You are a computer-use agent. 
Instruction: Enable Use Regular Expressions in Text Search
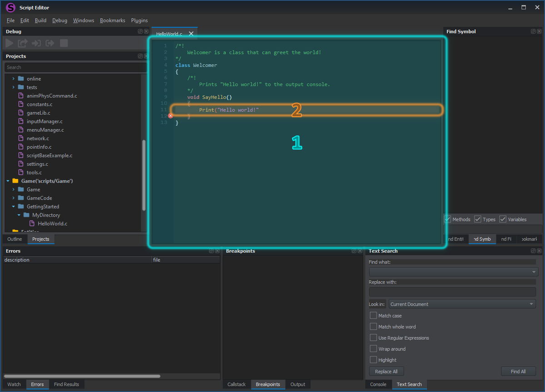pyautogui.click(x=373, y=337)
